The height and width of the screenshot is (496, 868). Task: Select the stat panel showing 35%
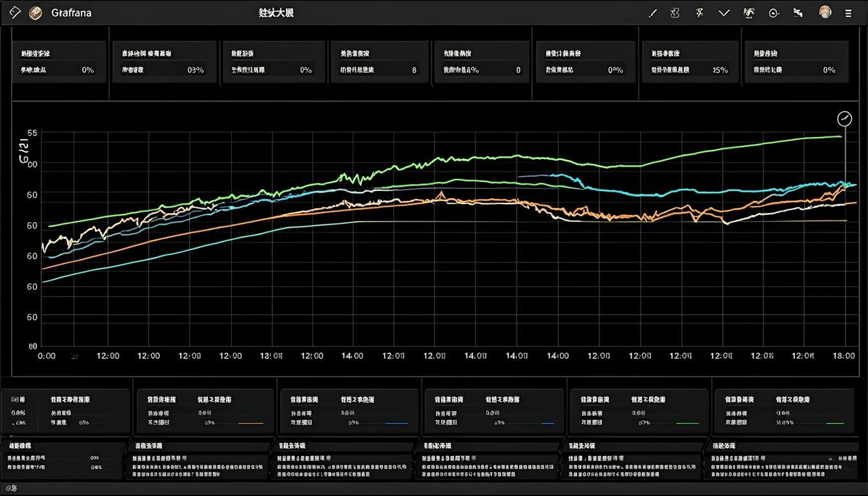pyautogui.click(x=690, y=62)
